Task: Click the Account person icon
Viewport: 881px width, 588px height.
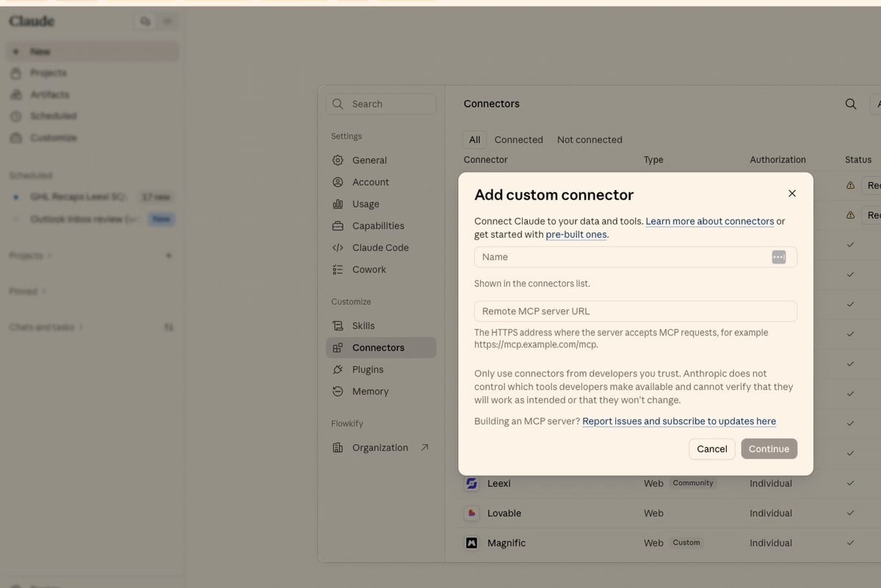Action: (338, 182)
